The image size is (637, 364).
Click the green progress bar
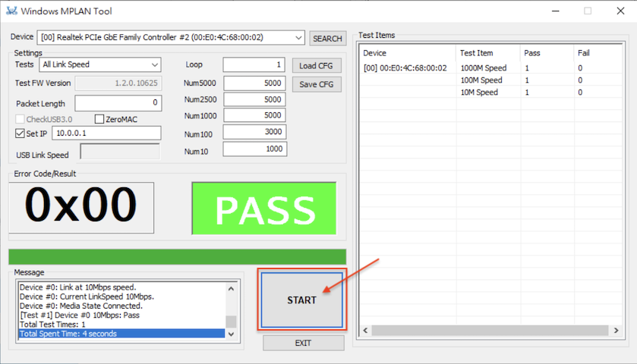coord(177,257)
